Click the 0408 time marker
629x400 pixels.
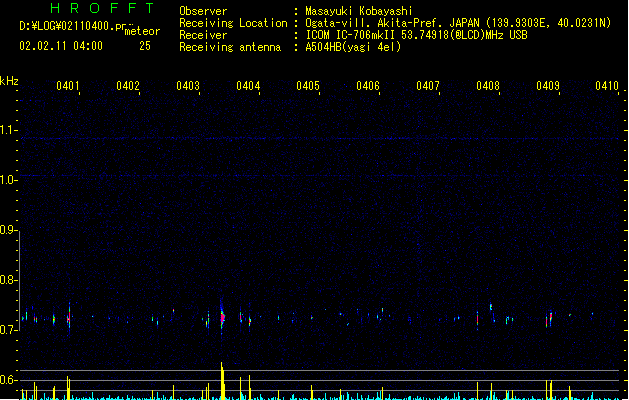coord(488,86)
